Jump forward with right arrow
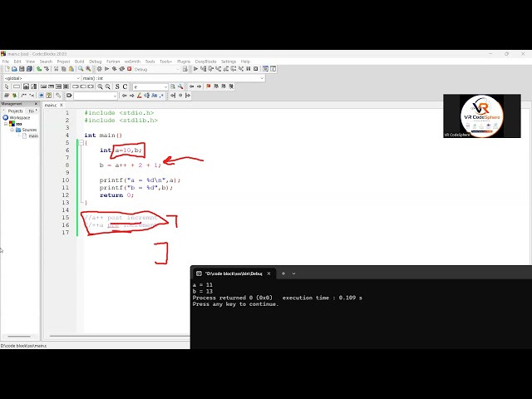This screenshot has width=532, height=399. (x=199, y=86)
